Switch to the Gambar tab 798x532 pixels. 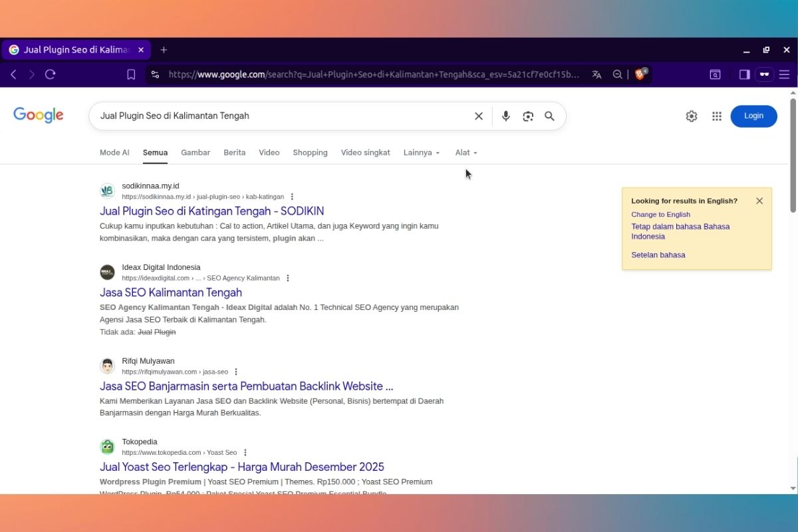tap(195, 152)
